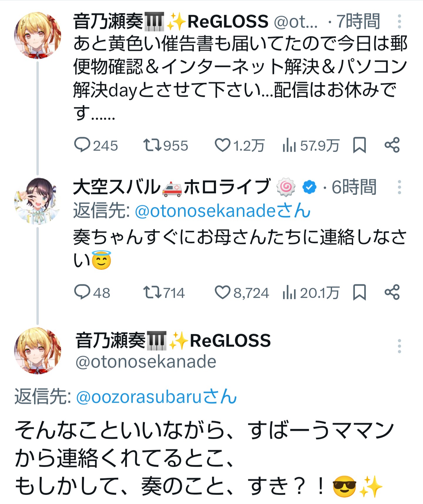423x504 pixels.
Task: Like the first tweet with 1.2万 likes
Action: pyautogui.click(x=222, y=145)
